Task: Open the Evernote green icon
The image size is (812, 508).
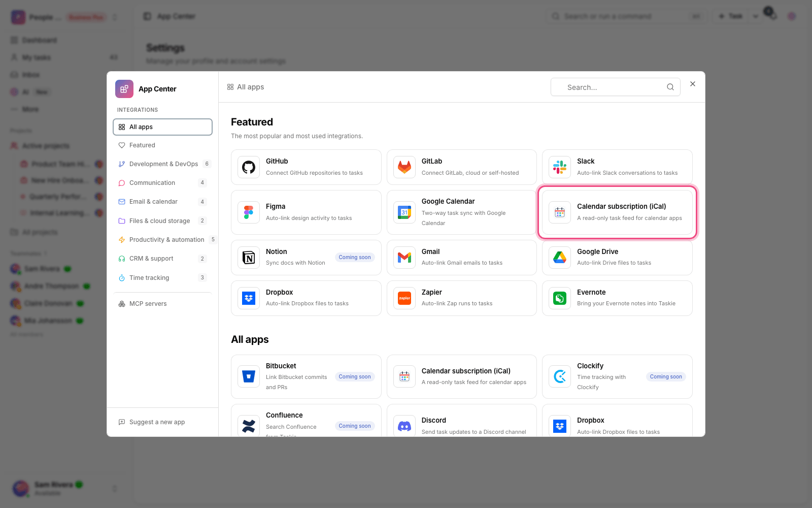Action: [560, 298]
